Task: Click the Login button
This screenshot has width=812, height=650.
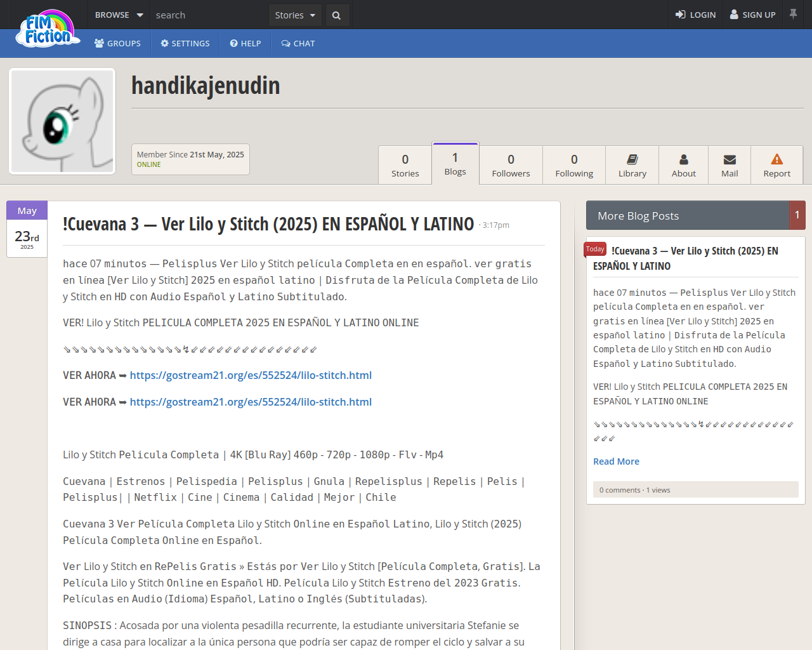Action: pos(695,15)
